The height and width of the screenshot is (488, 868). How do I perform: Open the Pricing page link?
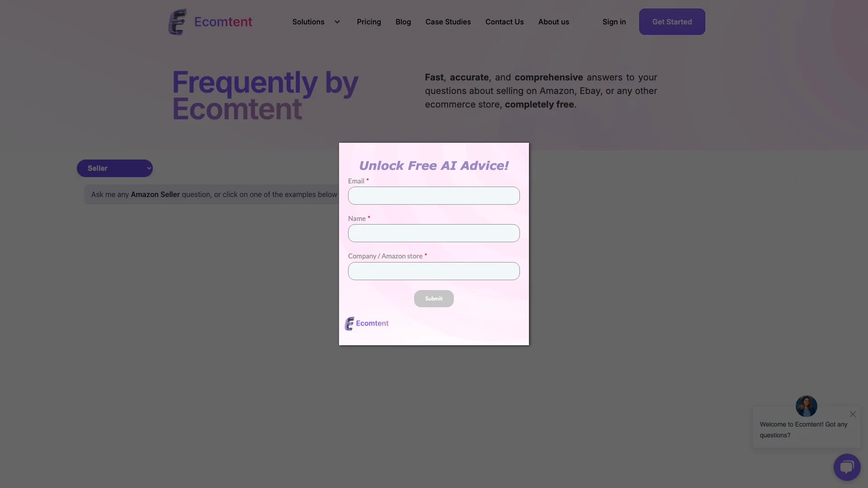click(369, 21)
